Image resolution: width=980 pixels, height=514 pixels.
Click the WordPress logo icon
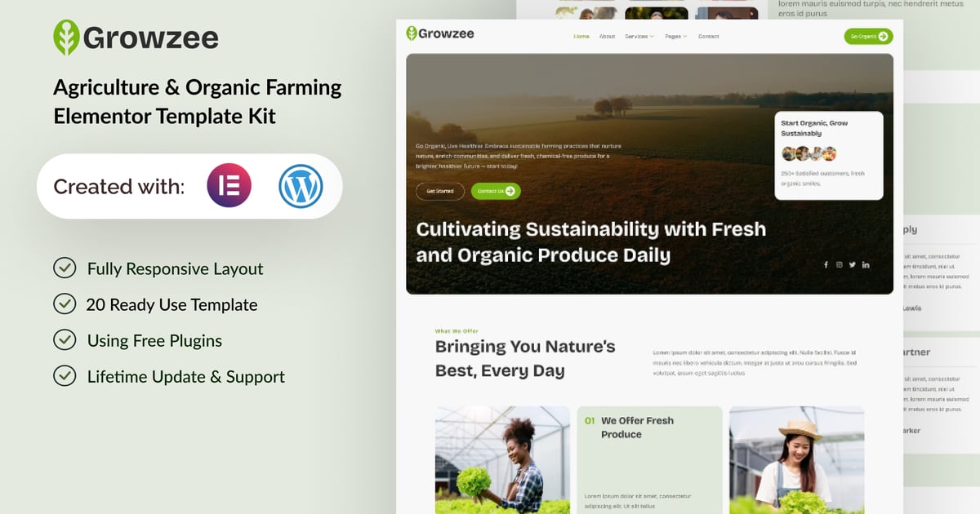tap(301, 186)
